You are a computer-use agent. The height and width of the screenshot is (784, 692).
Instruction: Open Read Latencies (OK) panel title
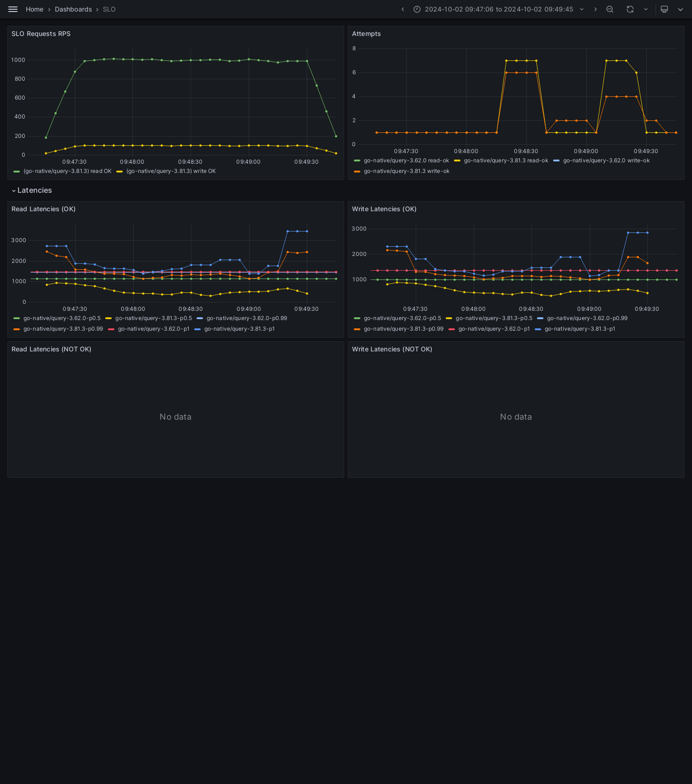[x=43, y=209]
